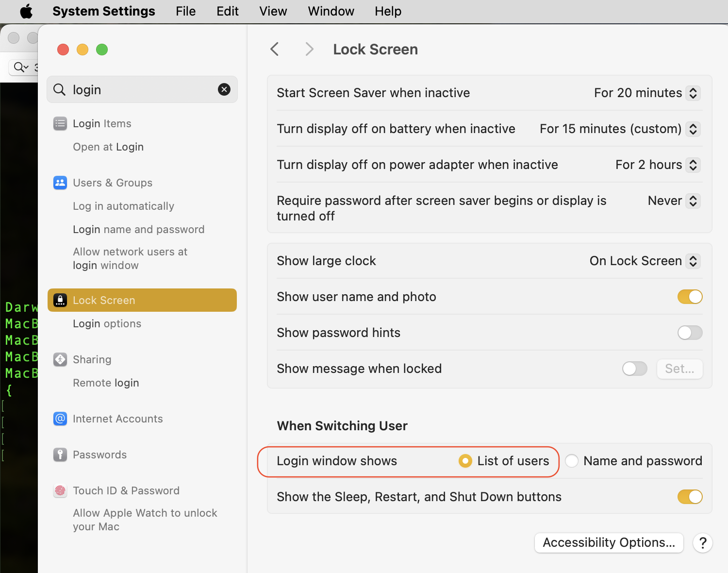Screen dimensions: 728x573
Task: Click the "When Switching User" heading
Action: 342,426
